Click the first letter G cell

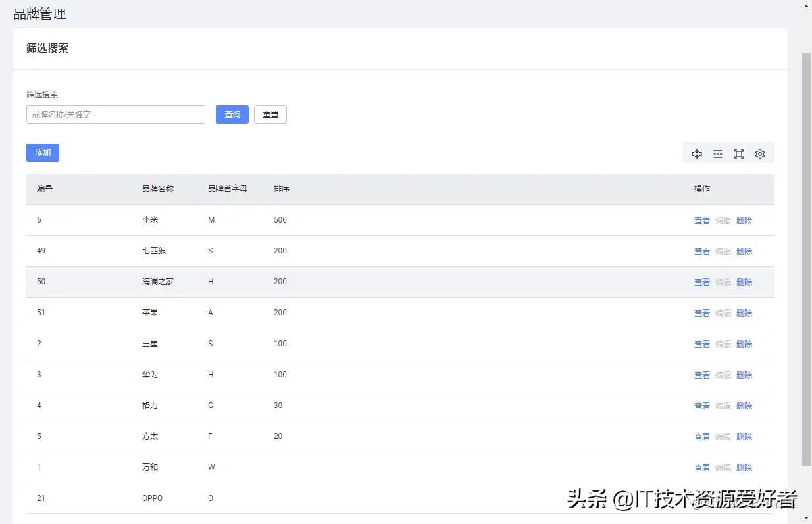pos(211,406)
